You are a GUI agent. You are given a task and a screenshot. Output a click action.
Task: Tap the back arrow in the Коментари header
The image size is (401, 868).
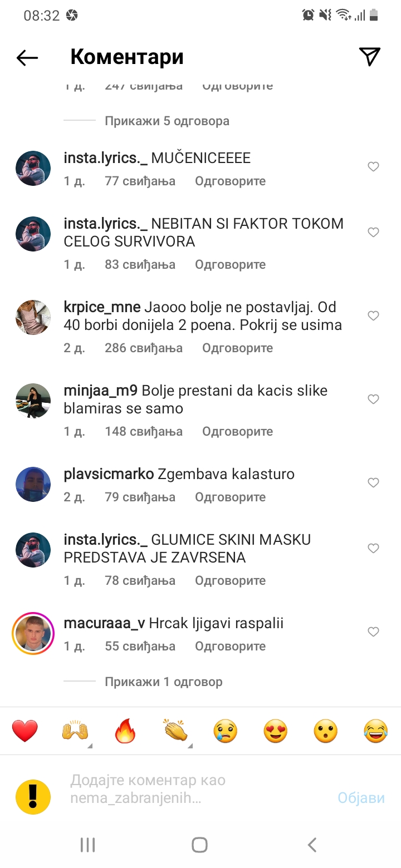[x=27, y=57]
